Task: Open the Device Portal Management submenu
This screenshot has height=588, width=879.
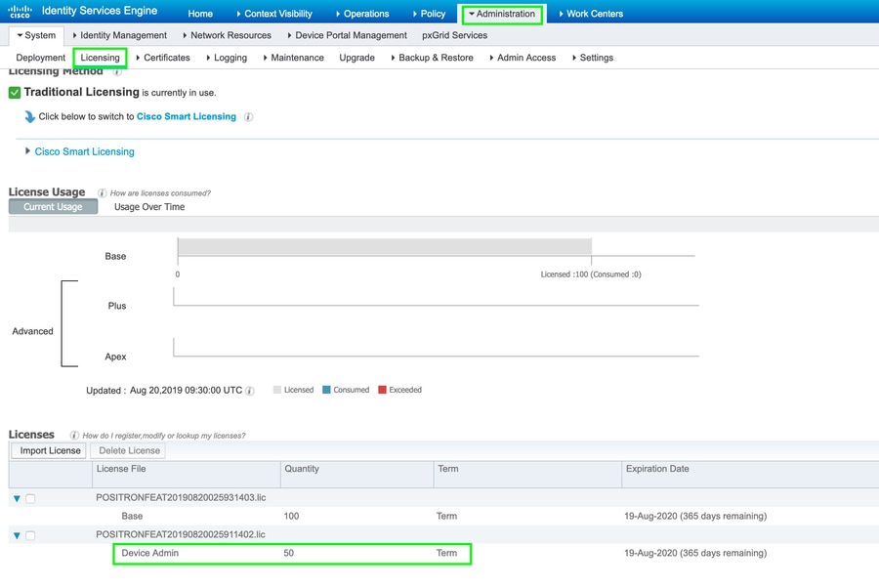Action: [347, 35]
